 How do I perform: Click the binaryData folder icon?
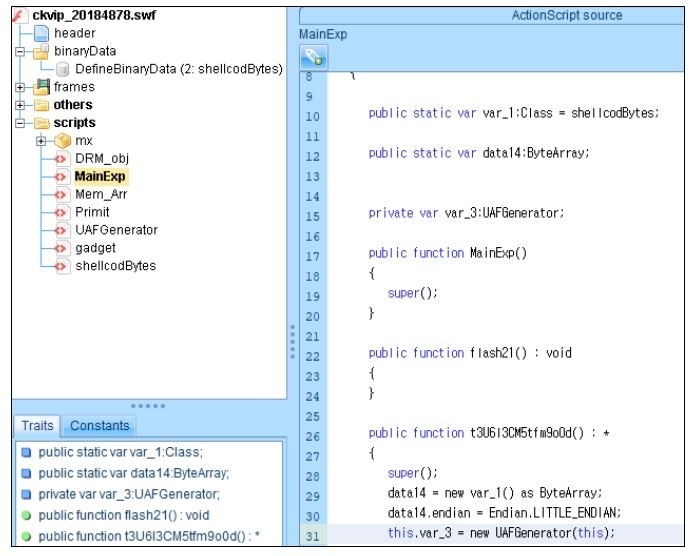41,52
